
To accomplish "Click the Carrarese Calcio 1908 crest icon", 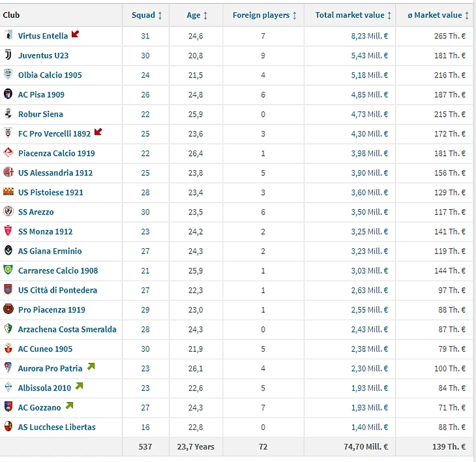I will pyautogui.click(x=8, y=270).
